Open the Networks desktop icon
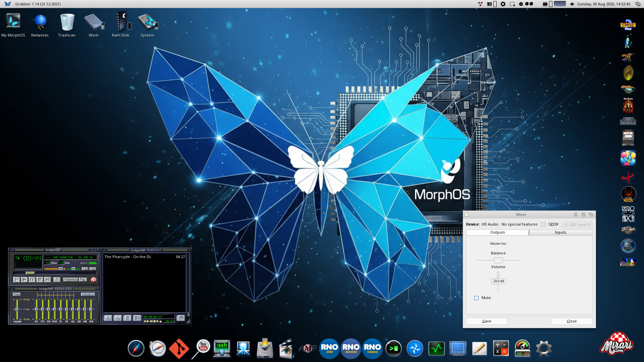The height and width of the screenshot is (362, 644). [40, 25]
